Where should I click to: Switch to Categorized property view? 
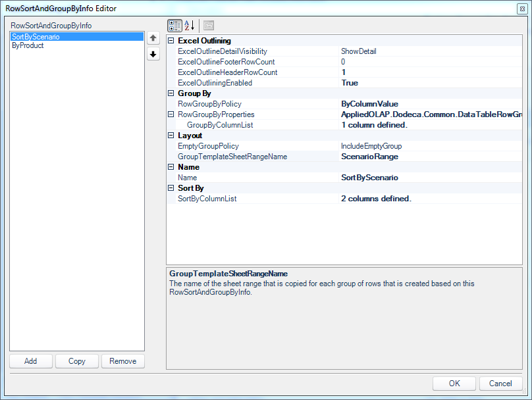tap(174, 26)
